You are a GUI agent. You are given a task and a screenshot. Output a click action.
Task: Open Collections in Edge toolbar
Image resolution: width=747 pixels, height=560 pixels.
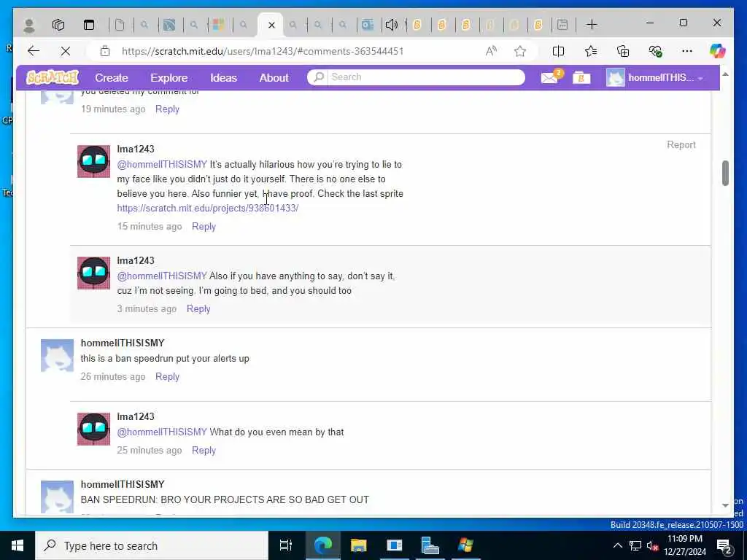623,51
